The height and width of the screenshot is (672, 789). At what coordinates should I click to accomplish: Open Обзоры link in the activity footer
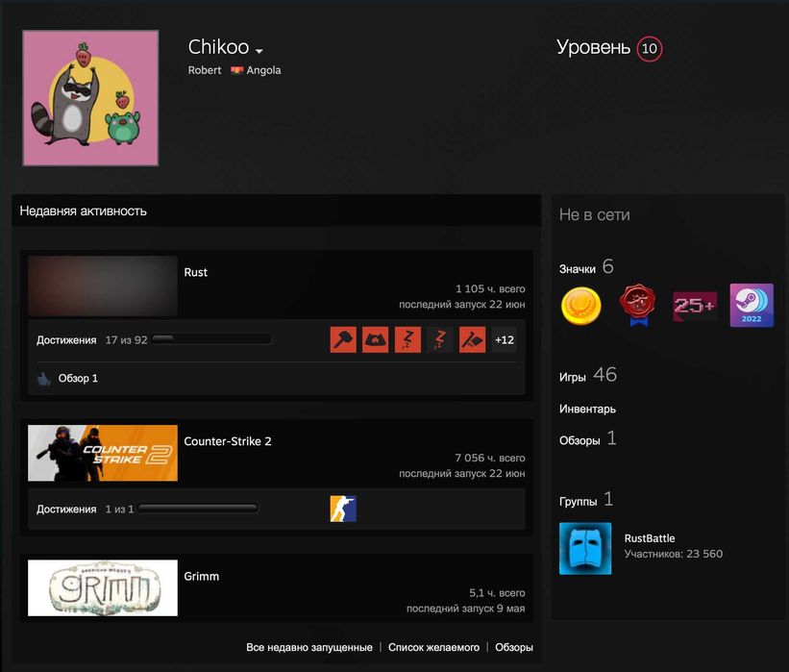(514, 647)
